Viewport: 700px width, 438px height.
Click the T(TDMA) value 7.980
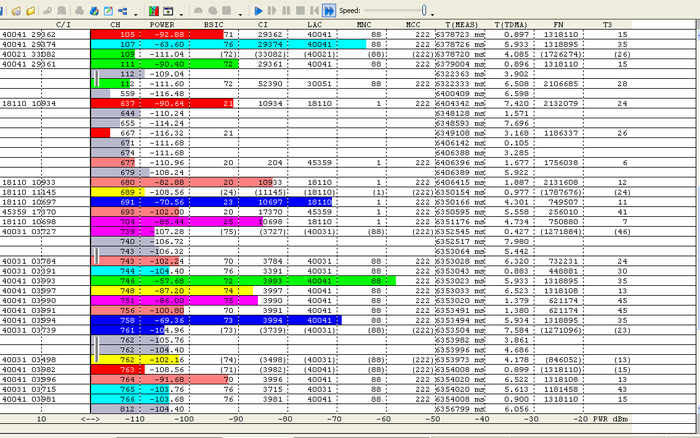coord(516,241)
